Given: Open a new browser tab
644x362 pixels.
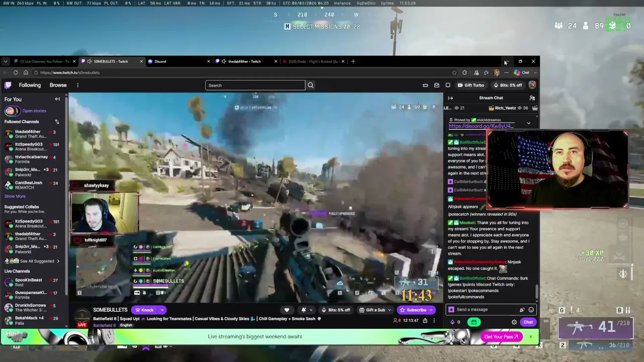Looking at the screenshot, I should [x=353, y=61].
